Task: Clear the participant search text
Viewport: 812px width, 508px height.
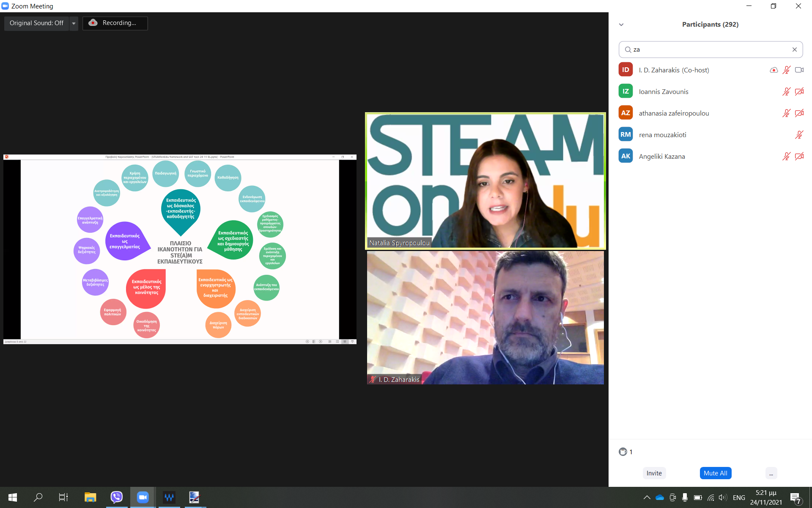Action: (795, 50)
